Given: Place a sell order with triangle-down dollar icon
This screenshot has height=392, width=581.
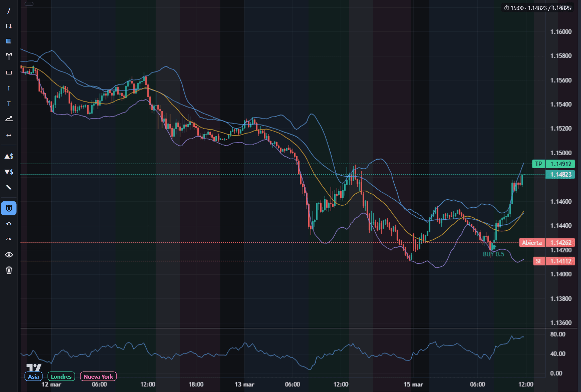Looking at the screenshot, I should click(x=9, y=172).
